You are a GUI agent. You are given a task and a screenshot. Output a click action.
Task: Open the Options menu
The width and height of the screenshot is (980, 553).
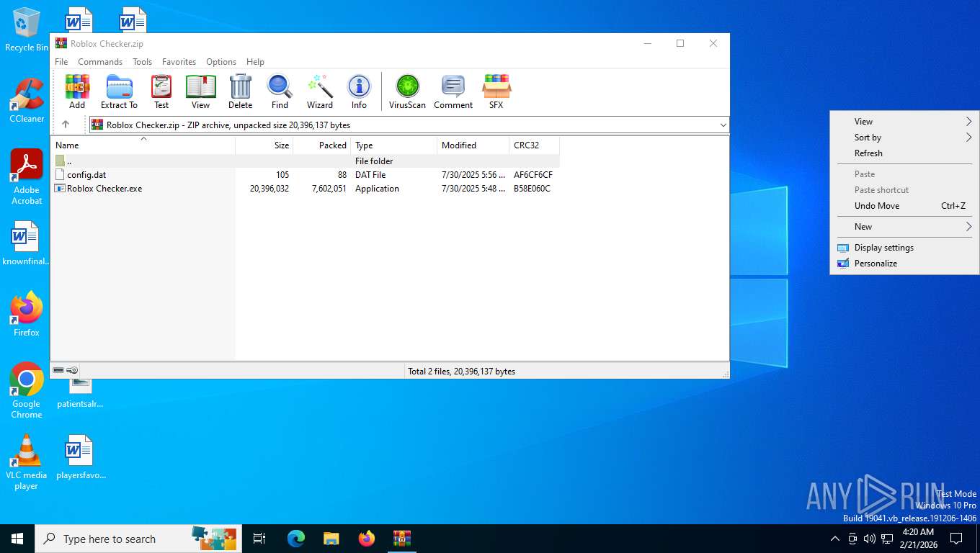pos(221,62)
